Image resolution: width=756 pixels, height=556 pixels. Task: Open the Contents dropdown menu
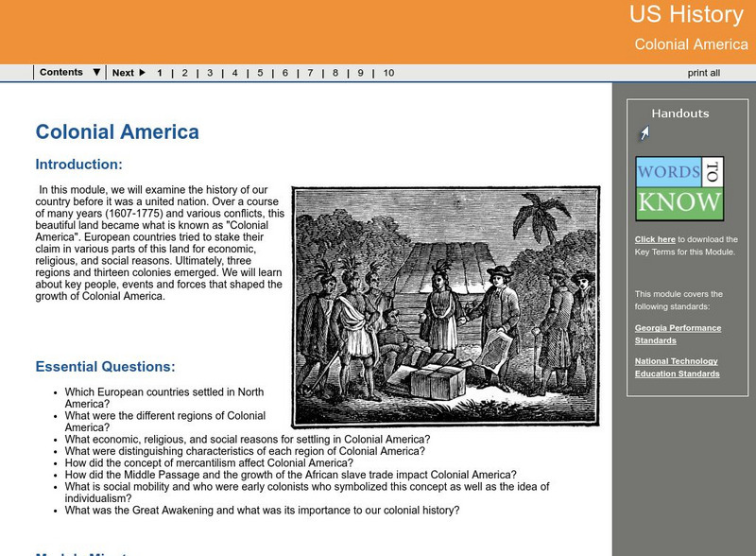click(70, 73)
